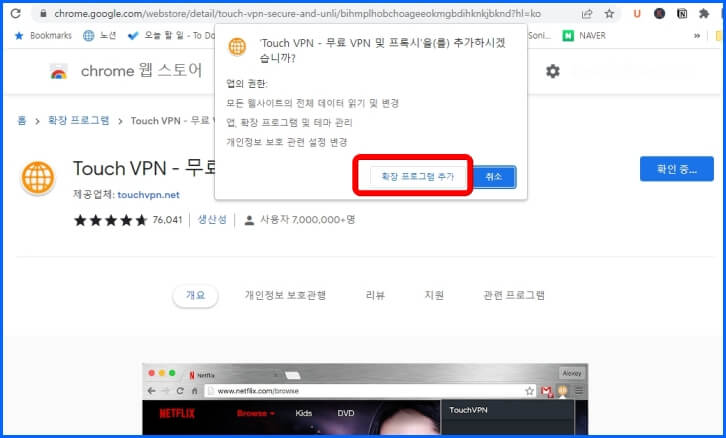Open the web store settings gear

553,71
